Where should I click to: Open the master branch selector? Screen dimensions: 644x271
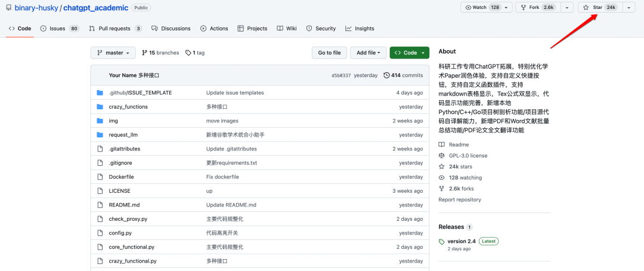click(x=113, y=53)
